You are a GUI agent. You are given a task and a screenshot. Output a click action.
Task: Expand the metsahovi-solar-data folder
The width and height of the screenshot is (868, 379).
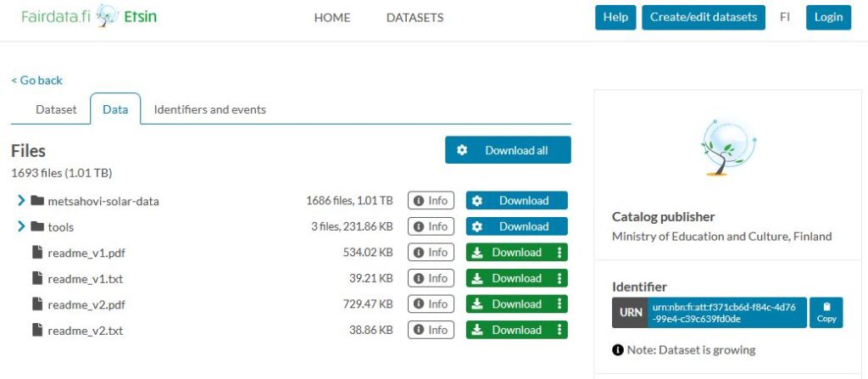pos(21,201)
